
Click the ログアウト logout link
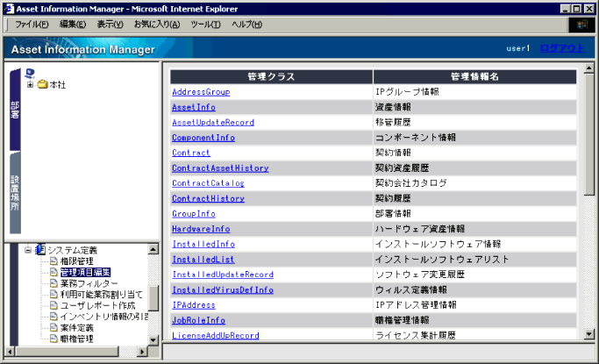pos(562,48)
